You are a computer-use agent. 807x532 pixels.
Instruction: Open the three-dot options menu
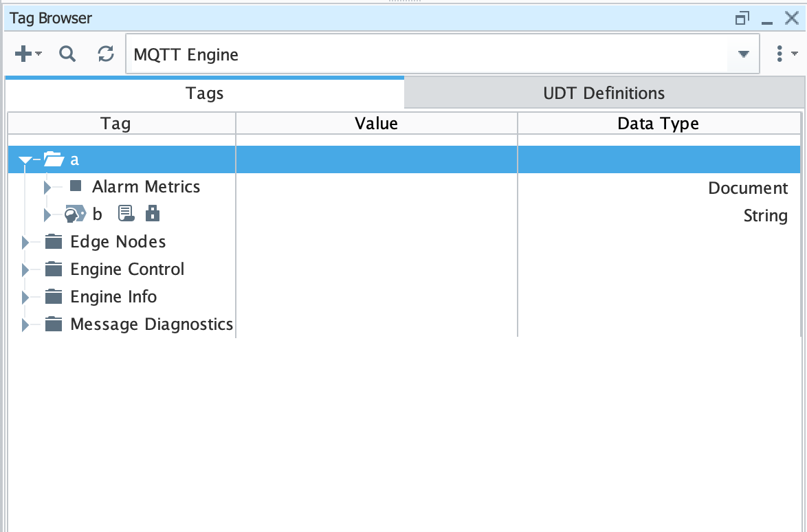click(780, 54)
